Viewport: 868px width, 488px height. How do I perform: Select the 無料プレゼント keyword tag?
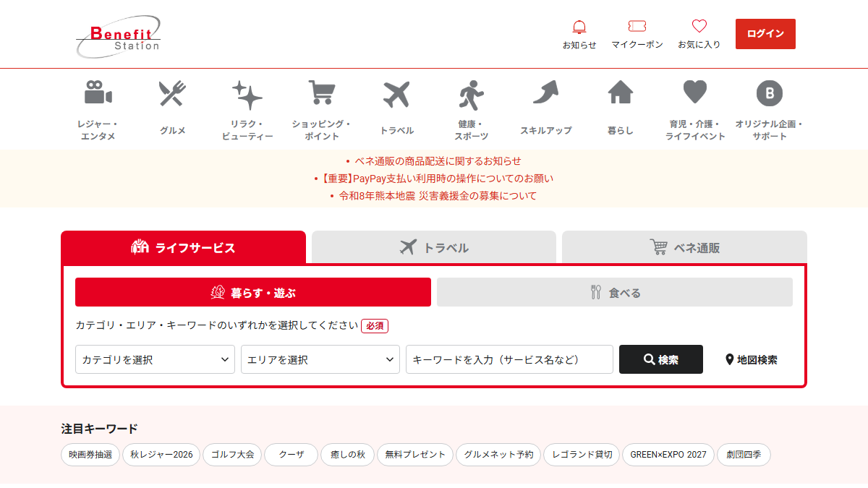click(x=415, y=455)
